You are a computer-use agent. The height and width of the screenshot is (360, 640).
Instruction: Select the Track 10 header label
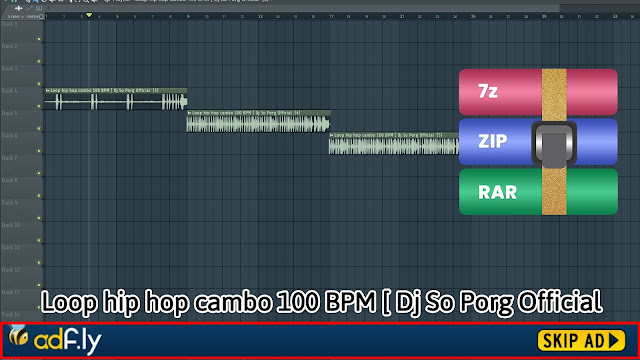[x=11, y=225]
